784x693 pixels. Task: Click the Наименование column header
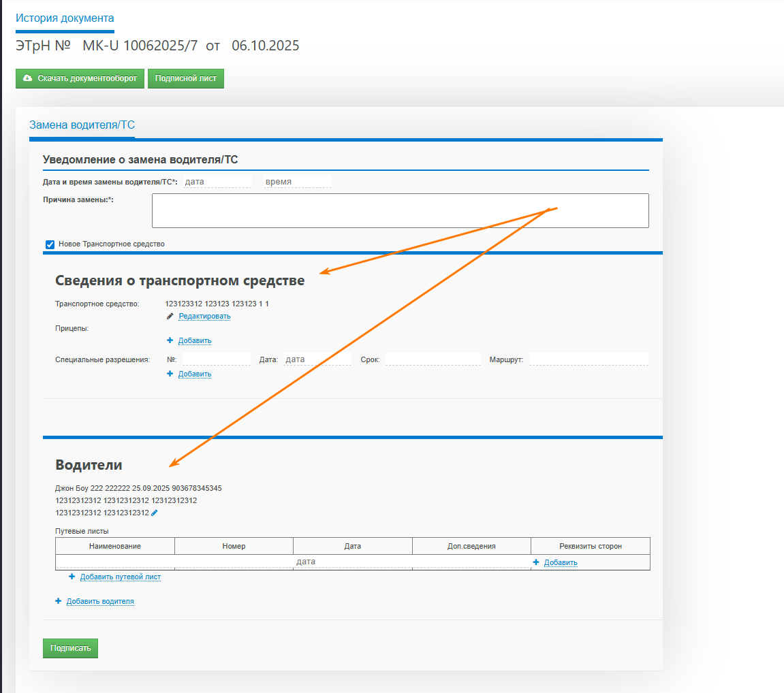click(115, 546)
